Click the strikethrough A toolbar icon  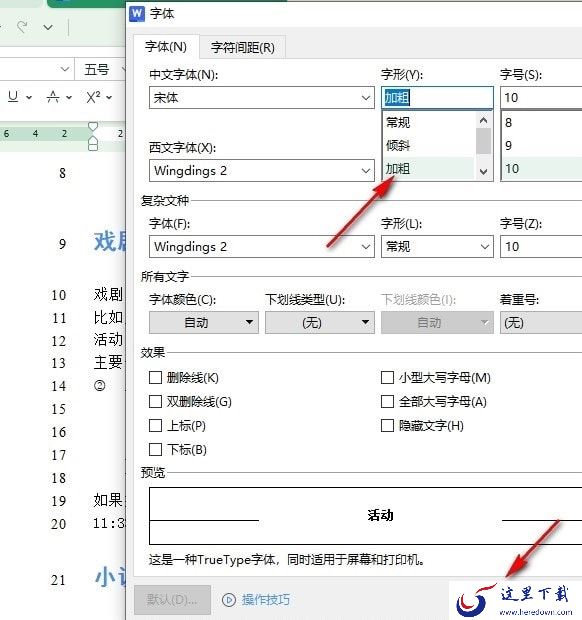coord(53,96)
